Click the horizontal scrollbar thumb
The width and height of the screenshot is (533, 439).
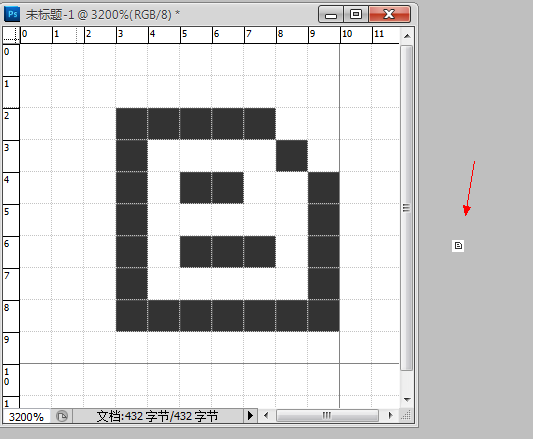click(327, 416)
